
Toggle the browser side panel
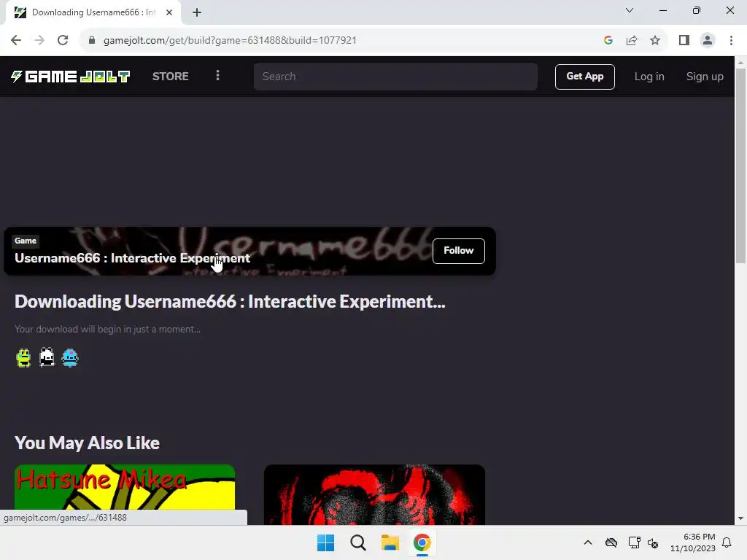684,41
